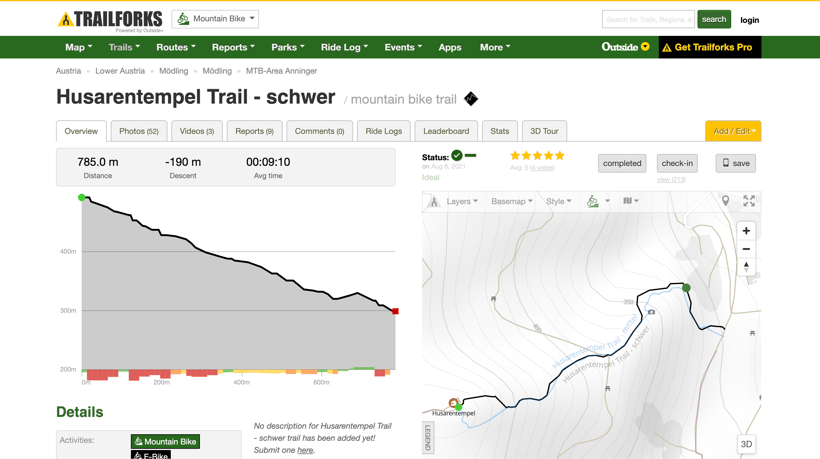Click the black diamond difficulty icon
This screenshot has height=459, width=820.
(471, 99)
